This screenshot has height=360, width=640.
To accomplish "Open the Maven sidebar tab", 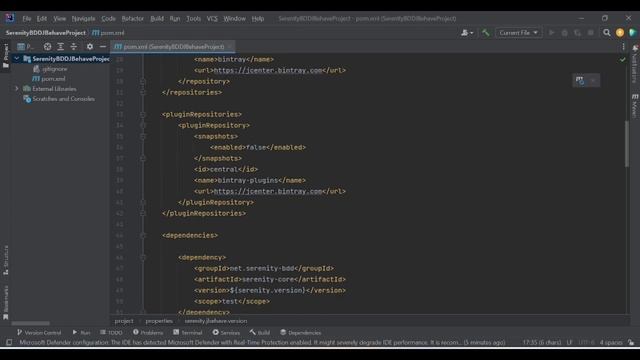I will point(635,105).
